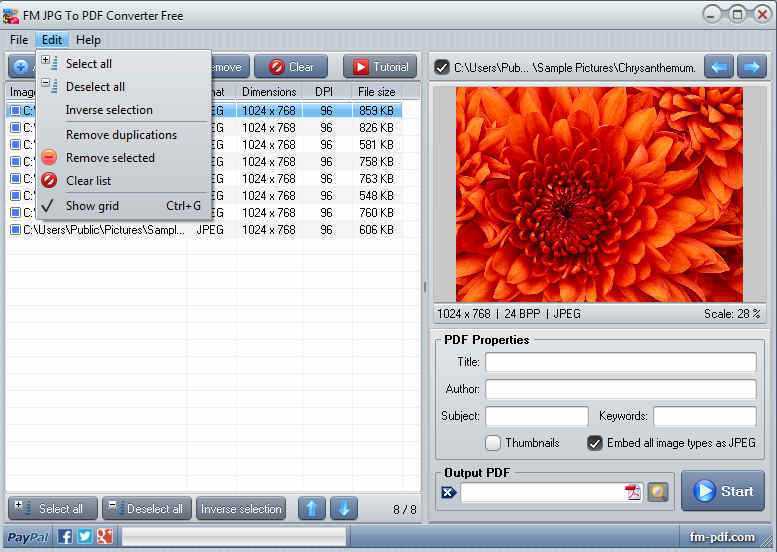777x552 pixels.
Task: Toggle checkbox for 826 KB image row
Action: (15, 128)
